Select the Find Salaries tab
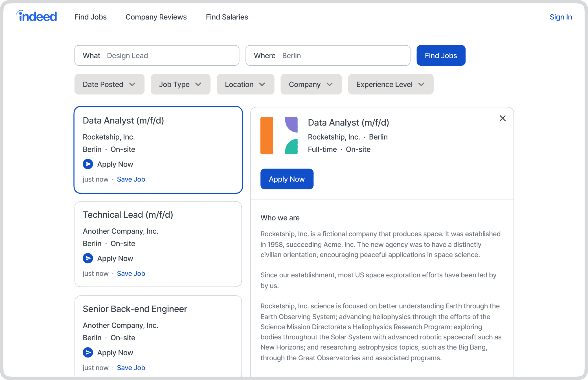This screenshot has width=588, height=380. [227, 17]
